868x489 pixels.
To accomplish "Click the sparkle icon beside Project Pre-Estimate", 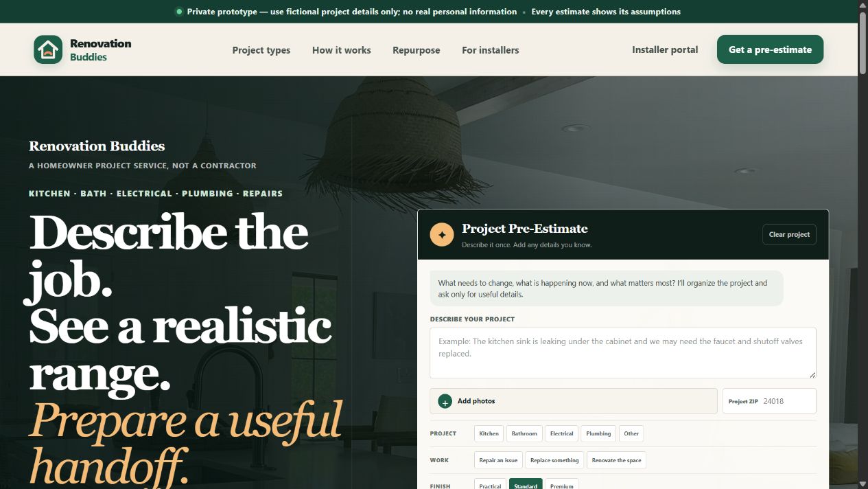I will [442, 234].
